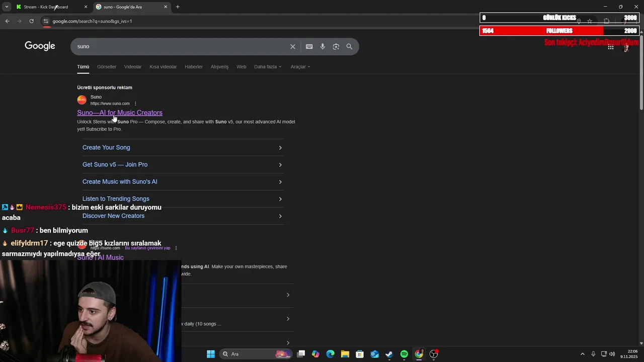This screenshot has width=644, height=362.
Task: Open the on-screen keyboard input tool
Action: (x=309, y=46)
